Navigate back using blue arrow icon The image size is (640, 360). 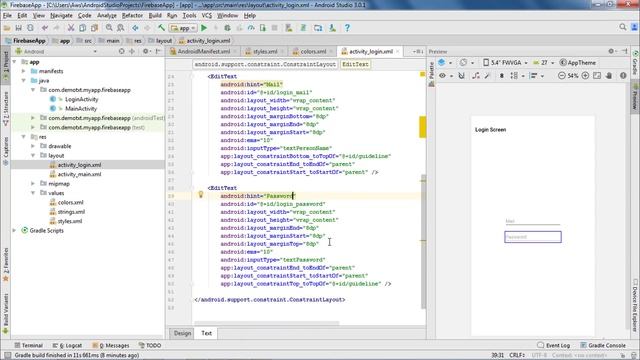(x=135, y=28)
